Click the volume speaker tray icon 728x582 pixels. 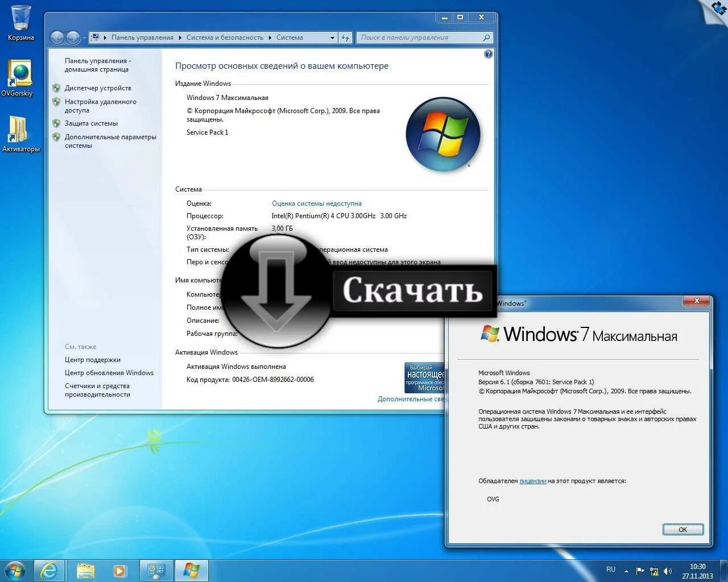[x=667, y=571]
